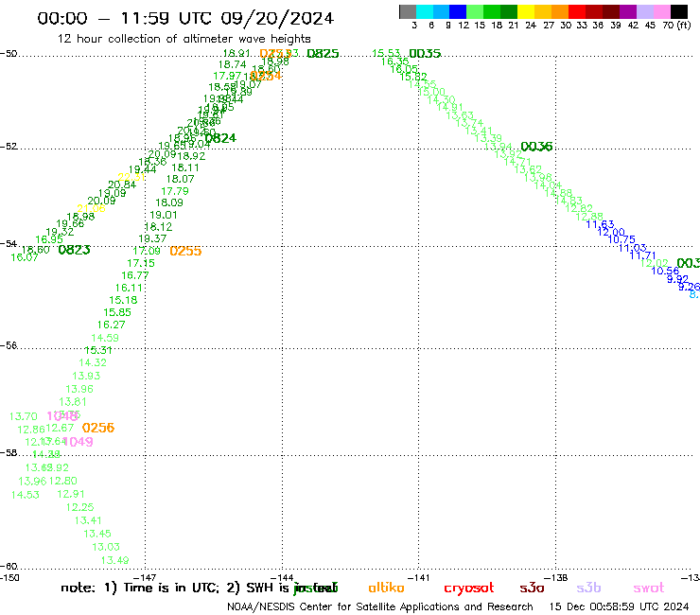Click wave height value 16.27

click(112, 325)
